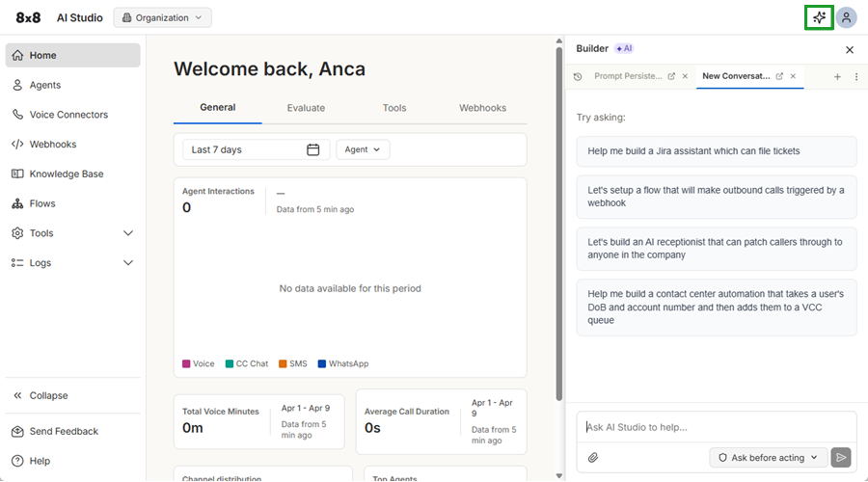Viewport: 868px width, 482px height.
Task: Click the CC Chat legend swatch
Action: pos(230,363)
